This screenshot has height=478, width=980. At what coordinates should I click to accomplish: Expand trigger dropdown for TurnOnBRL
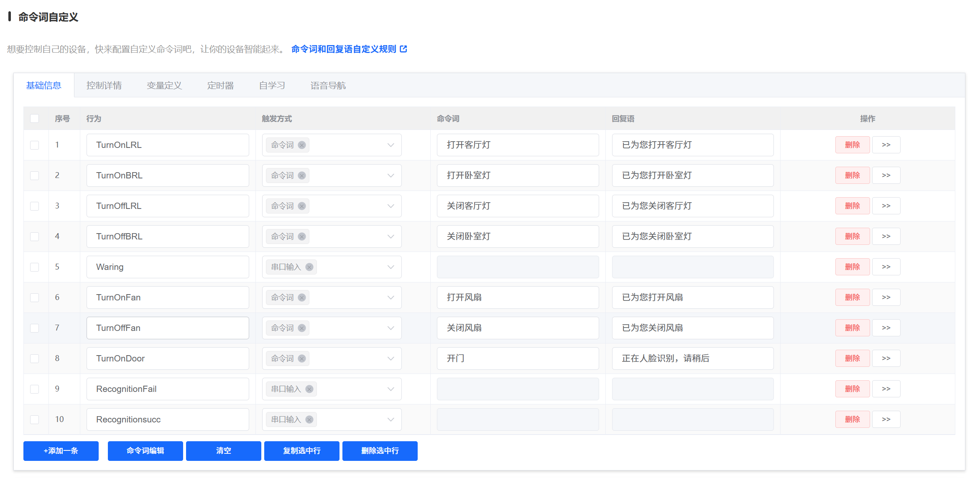pos(390,175)
